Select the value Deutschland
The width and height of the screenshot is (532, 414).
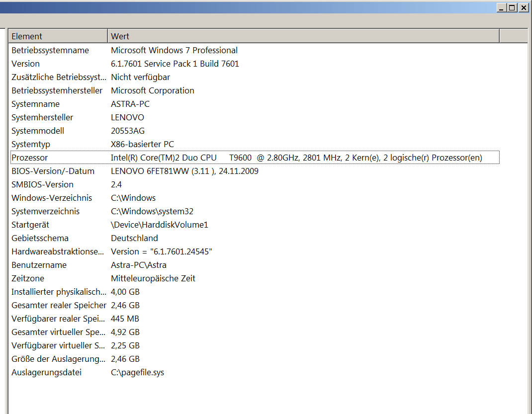click(x=134, y=239)
